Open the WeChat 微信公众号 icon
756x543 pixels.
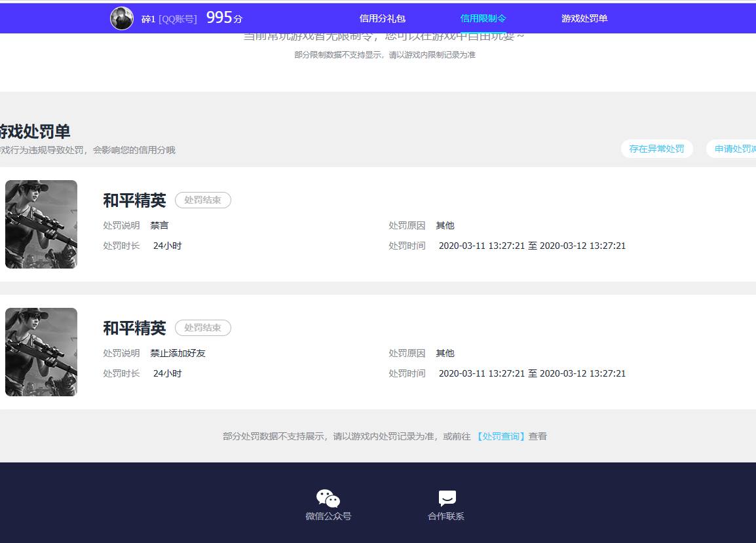[x=328, y=498]
